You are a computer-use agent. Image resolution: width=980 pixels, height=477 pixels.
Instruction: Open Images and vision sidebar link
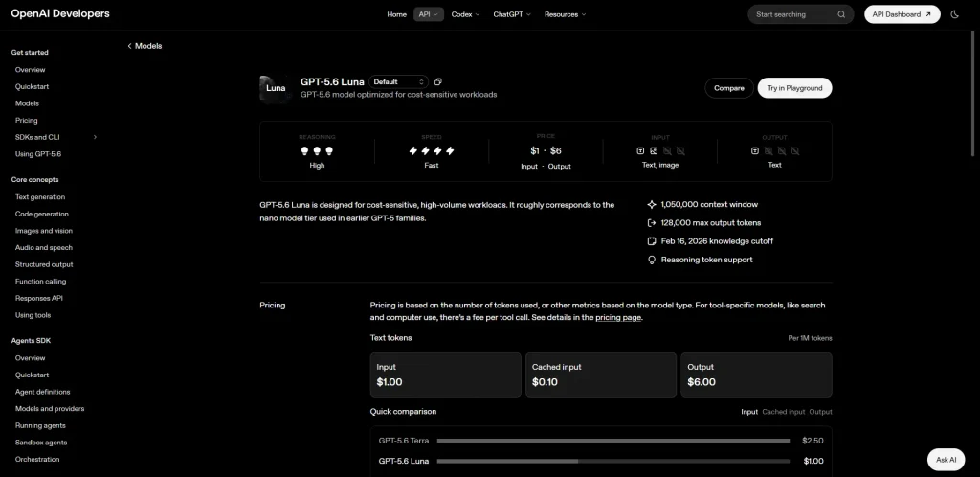coord(44,231)
